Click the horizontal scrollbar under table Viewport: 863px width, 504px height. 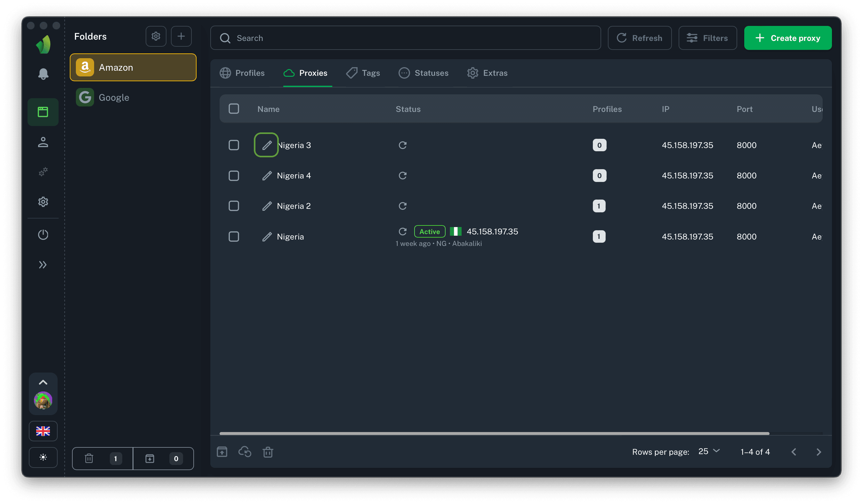click(x=494, y=434)
